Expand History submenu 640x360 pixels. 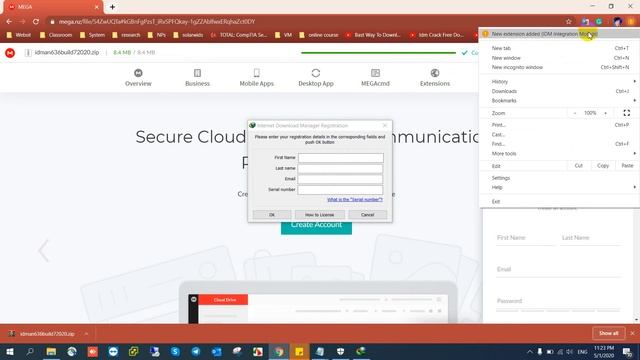(634, 82)
